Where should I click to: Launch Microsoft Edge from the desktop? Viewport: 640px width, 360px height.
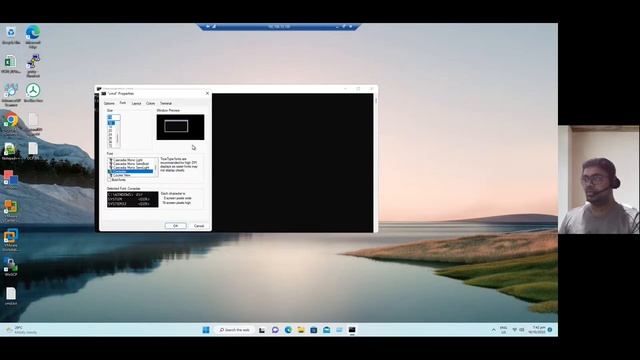click(x=33, y=36)
